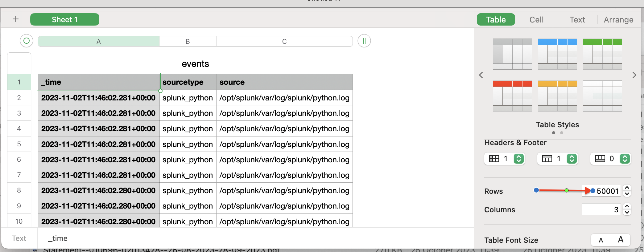Click the Rows count input field
This screenshot has width=644, height=252.
click(x=605, y=191)
